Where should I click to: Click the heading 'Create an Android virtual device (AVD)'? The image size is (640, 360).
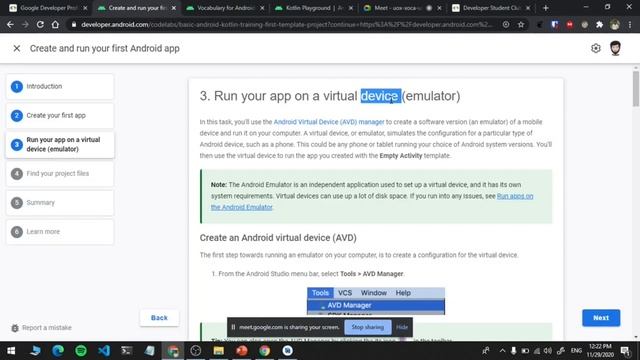click(x=278, y=238)
